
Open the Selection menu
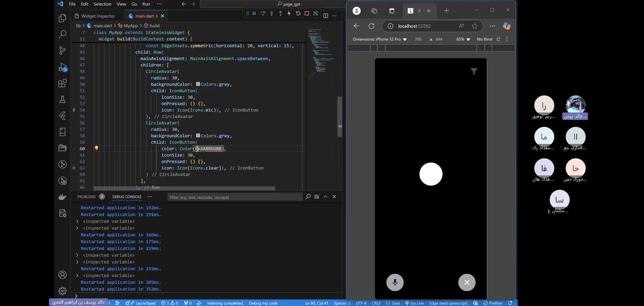[103, 4]
